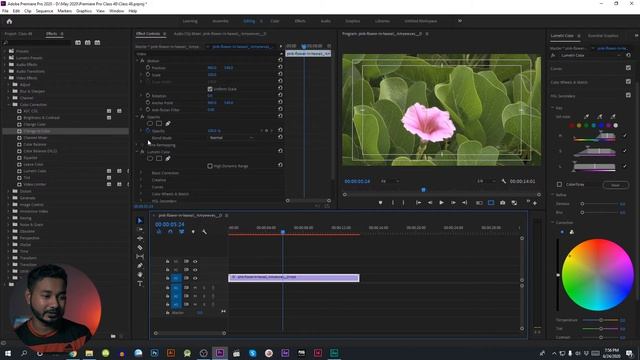
Task: Open Program monitor button editor plus
Action: pyautogui.click(x=535, y=202)
